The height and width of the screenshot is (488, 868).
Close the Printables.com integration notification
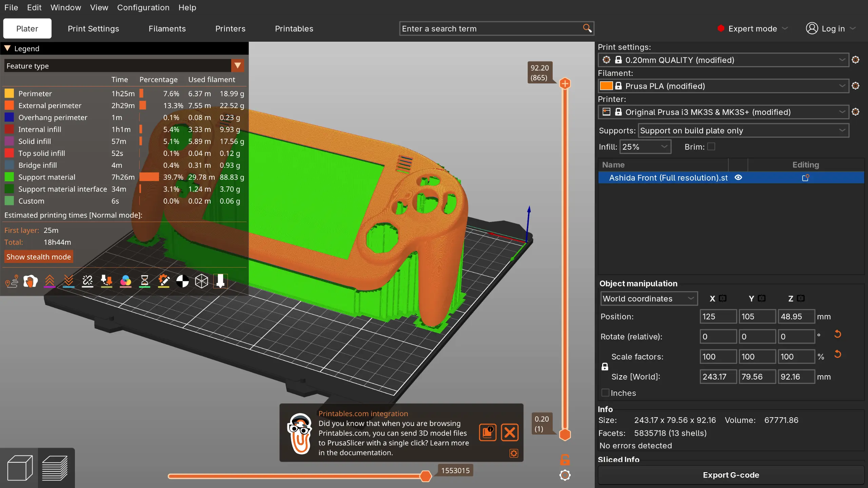coord(510,432)
